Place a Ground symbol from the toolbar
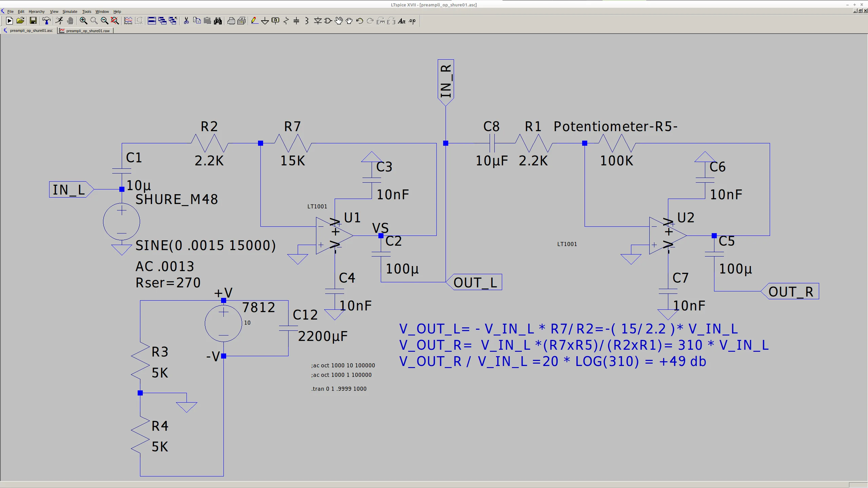 tap(265, 21)
